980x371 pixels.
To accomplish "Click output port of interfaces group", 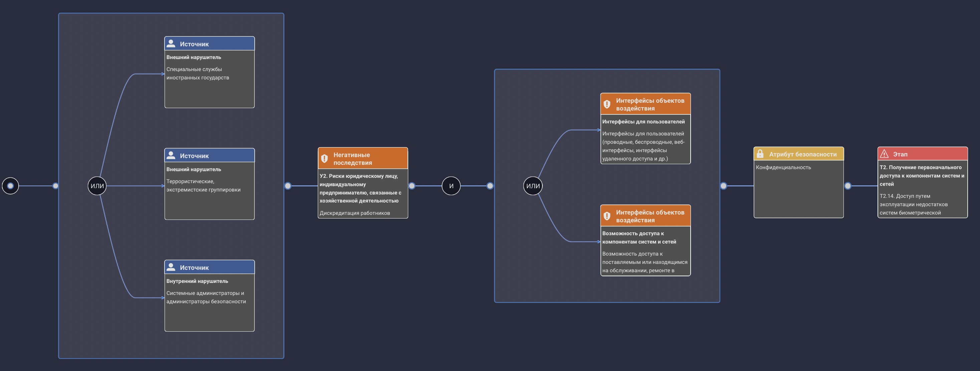I will click(724, 186).
